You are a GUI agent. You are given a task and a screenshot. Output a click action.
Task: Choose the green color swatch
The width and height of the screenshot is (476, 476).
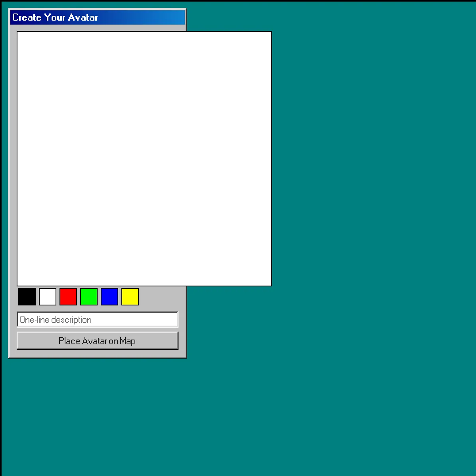pos(89,297)
